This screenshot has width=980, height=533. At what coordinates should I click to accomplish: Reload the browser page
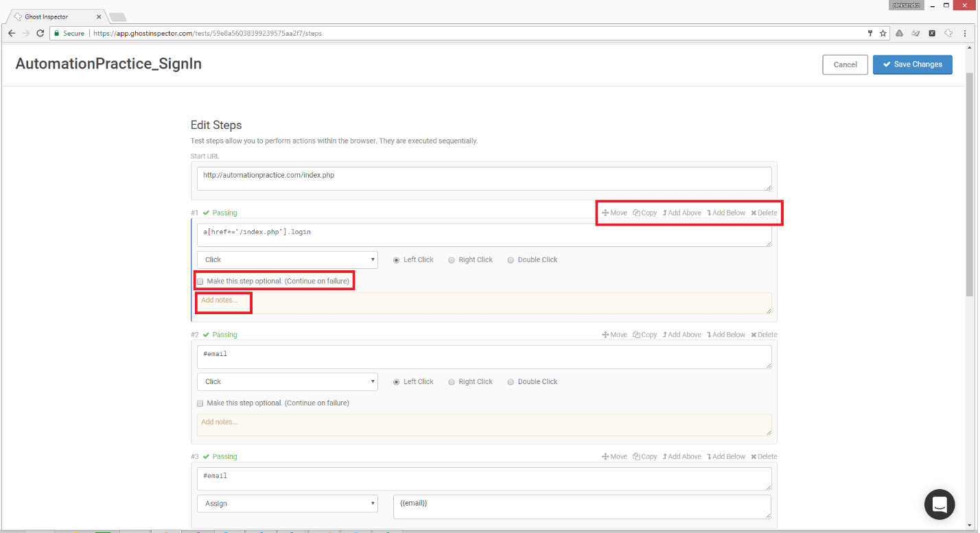(x=40, y=33)
